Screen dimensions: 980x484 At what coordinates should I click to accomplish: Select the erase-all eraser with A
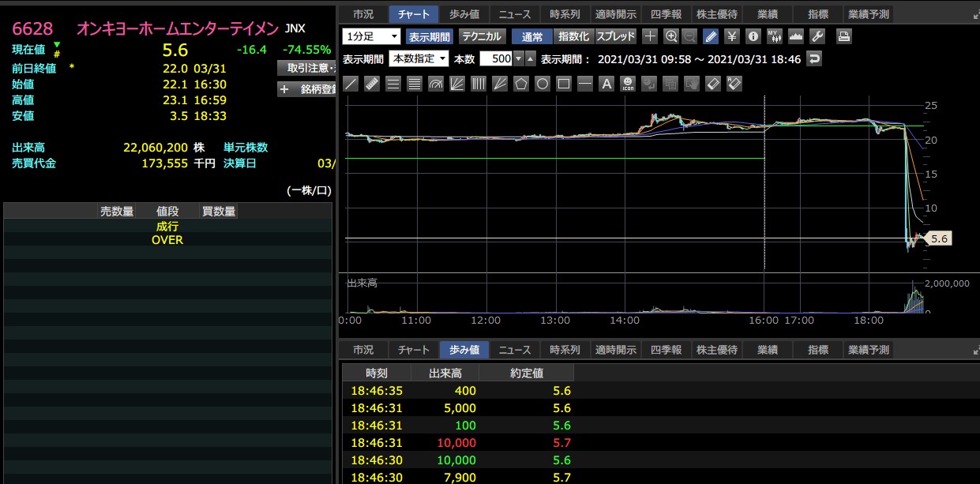coord(734,83)
